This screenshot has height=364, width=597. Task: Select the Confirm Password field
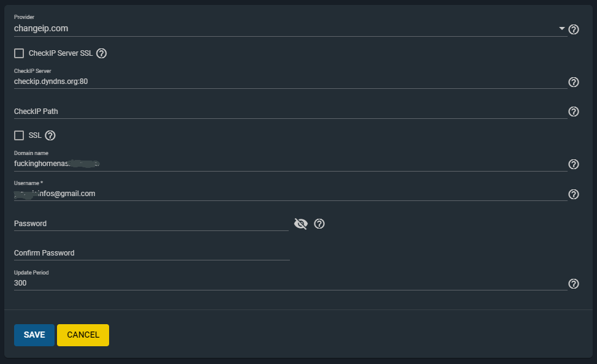[x=150, y=253]
